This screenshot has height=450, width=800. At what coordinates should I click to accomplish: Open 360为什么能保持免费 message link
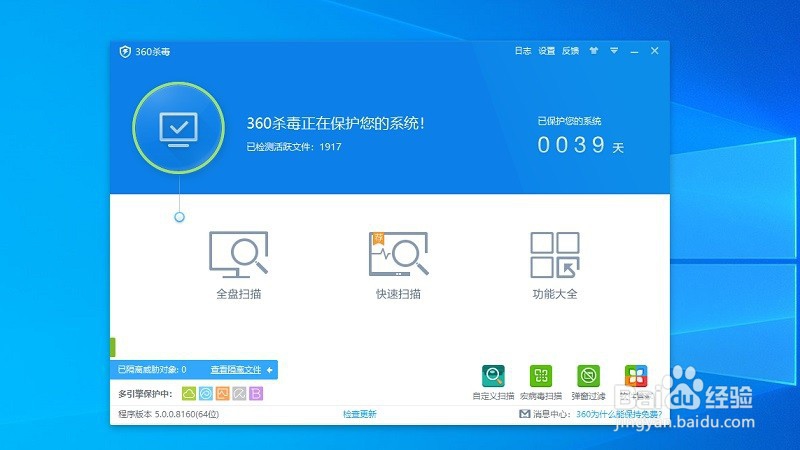tap(619, 414)
